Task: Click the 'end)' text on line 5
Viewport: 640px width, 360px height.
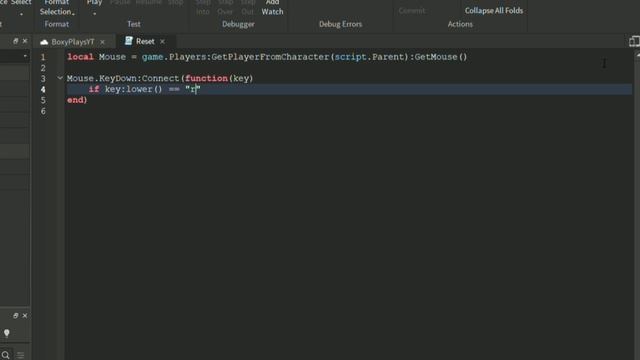Action: tap(77, 100)
